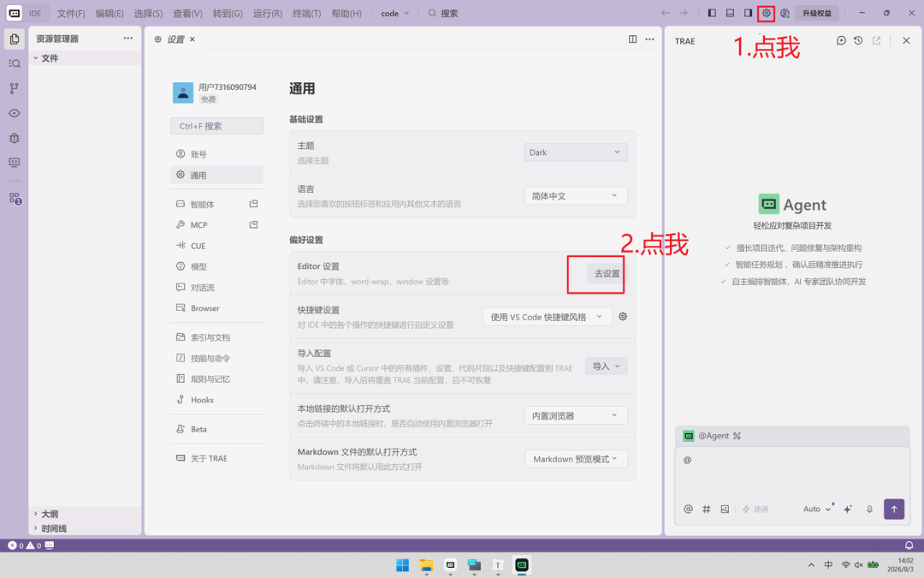Open the code project dropdown in title bar

(394, 13)
